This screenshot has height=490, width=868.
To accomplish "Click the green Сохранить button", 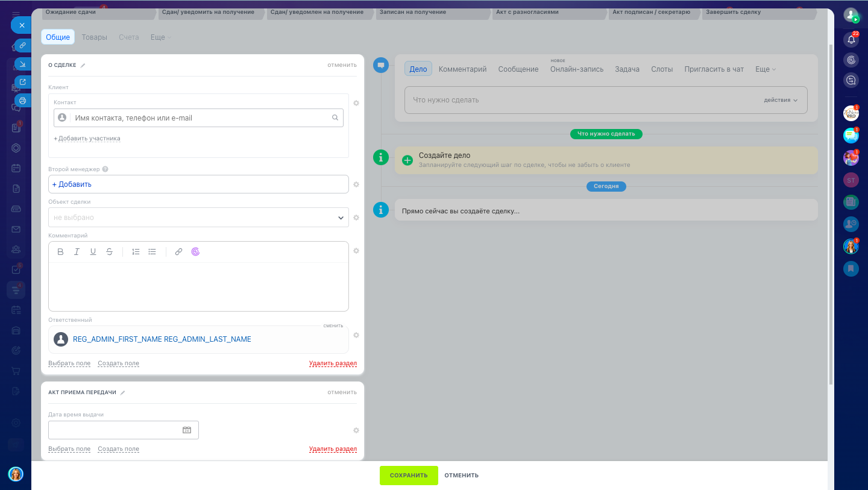I will tap(409, 476).
